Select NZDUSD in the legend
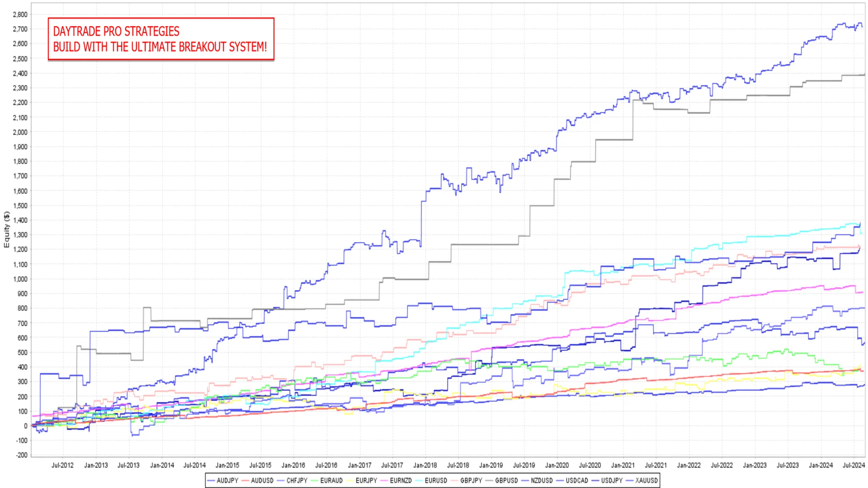 tap(537, 480)
